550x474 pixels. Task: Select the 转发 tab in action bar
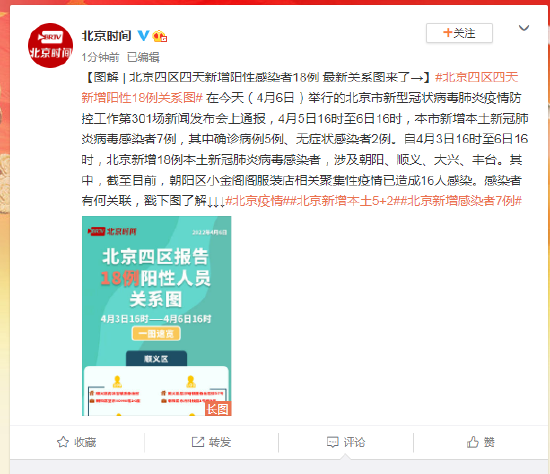211,442
